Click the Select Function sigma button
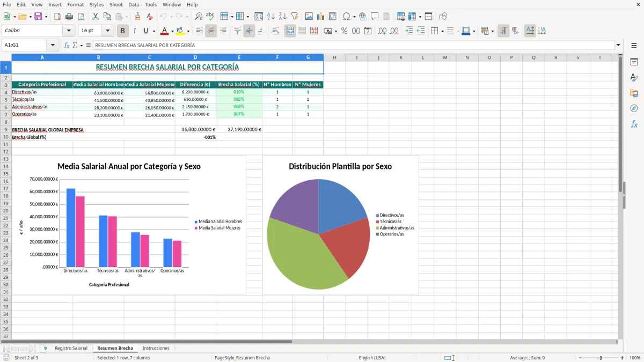 [75, 45]
